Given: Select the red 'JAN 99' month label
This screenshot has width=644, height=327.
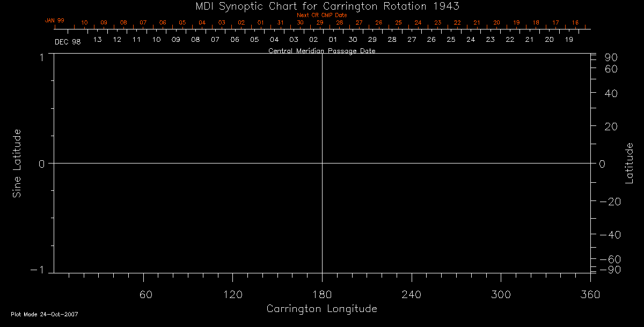Looking at the screenshot, I should 55,20.
